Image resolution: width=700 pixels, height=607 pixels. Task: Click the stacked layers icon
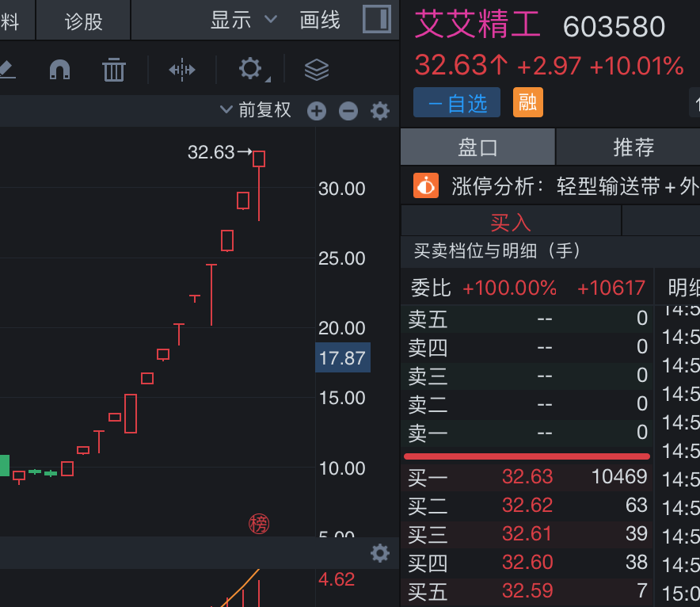[x=317, y=70]
